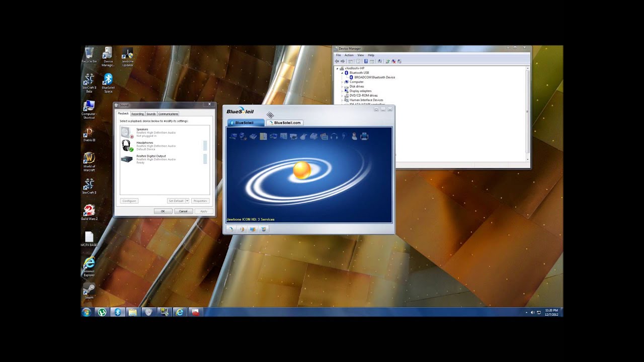This screenshot has width=644, height=362.
Task: Click the Apply button in Sound dialog
Action: [x=204, y=211]
